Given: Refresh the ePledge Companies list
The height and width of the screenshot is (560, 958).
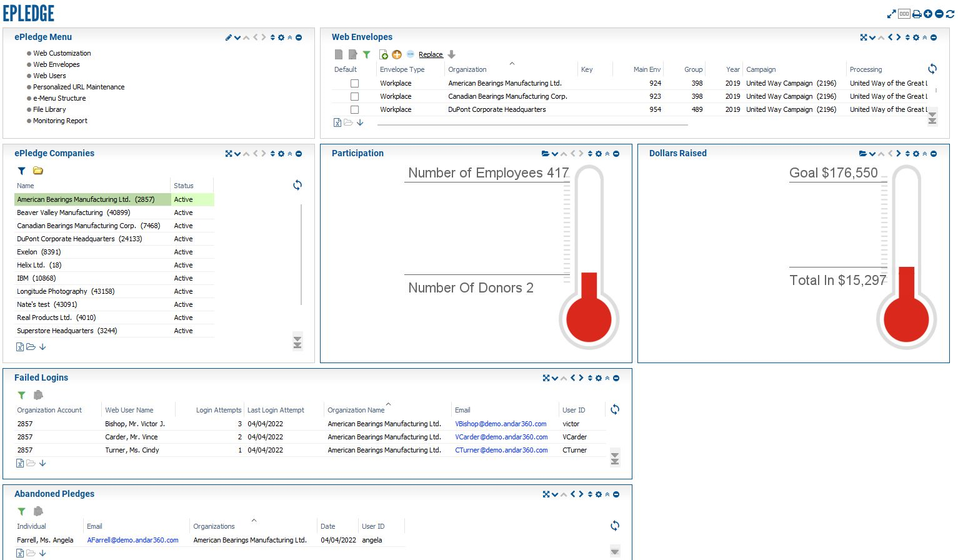Looking at the screenshot, I should [x=297, y=185].
